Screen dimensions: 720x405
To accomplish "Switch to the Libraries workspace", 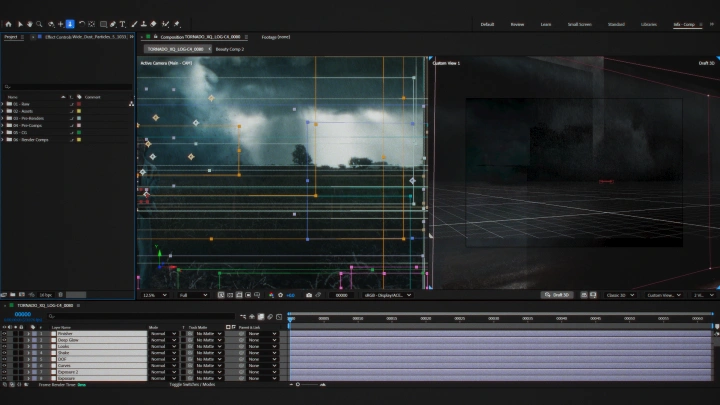I will click(649, 24).
